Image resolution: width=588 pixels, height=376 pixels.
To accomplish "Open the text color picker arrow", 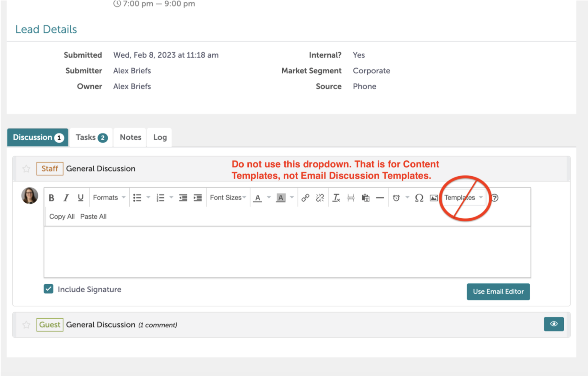I will pyautogui.click(x=269, y=197).
